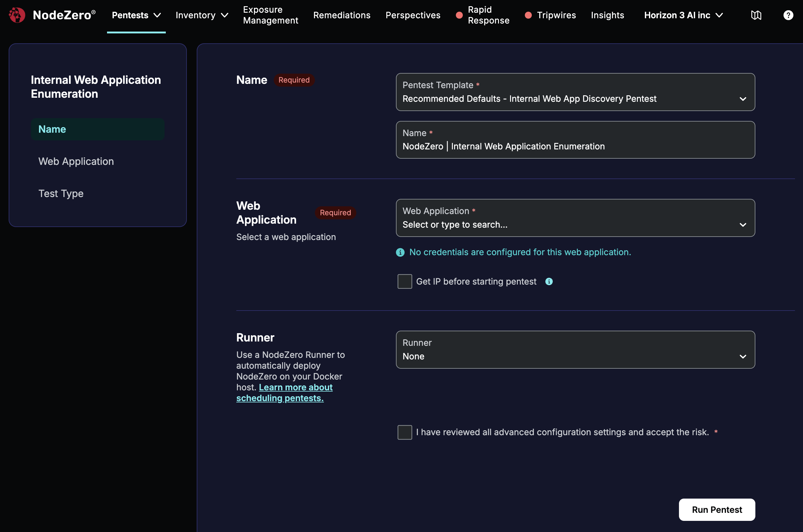Check Get IP before starting pentest
This screenshot has height=532, width=803.
(x=405, y=281)
